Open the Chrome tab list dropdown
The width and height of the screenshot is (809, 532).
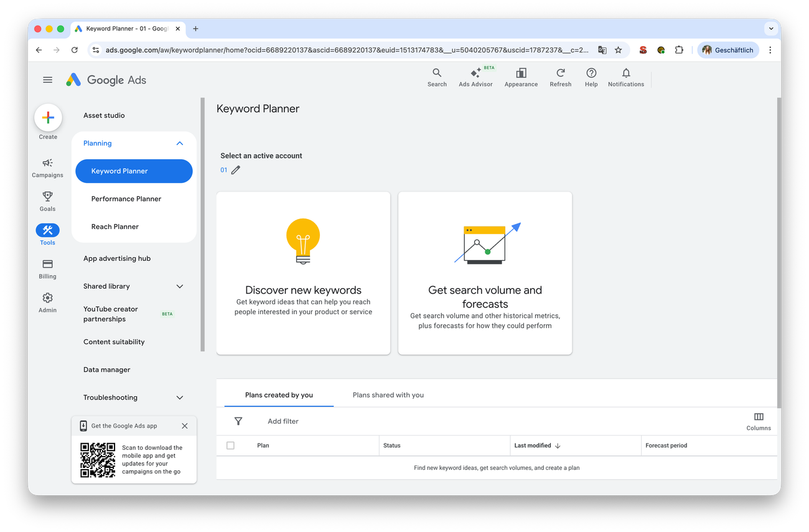(x=771, y=29)
